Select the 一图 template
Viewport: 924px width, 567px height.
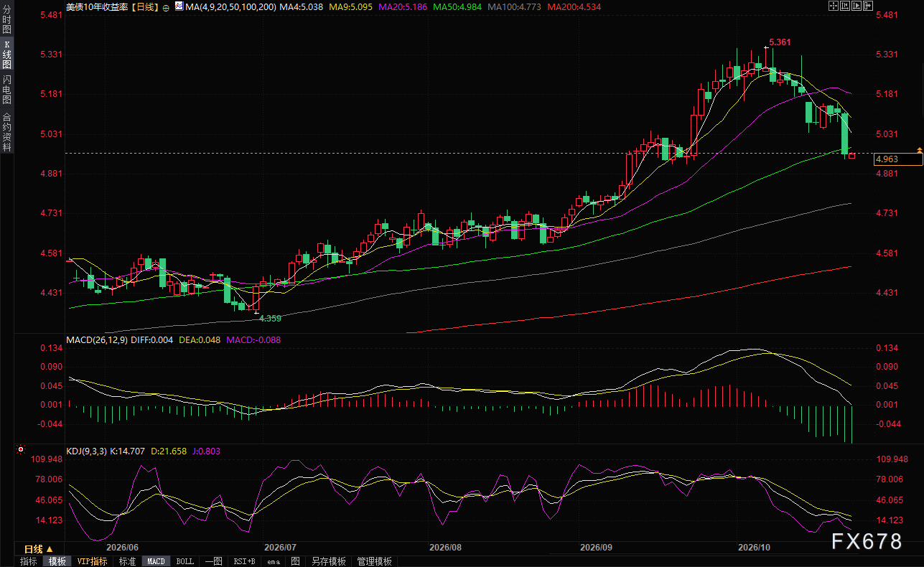point(214,561)
